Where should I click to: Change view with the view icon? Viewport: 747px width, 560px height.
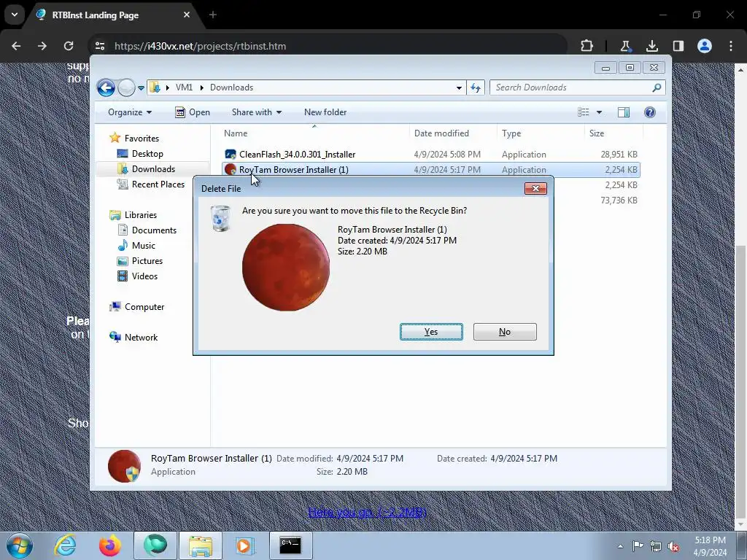point(584,112)
